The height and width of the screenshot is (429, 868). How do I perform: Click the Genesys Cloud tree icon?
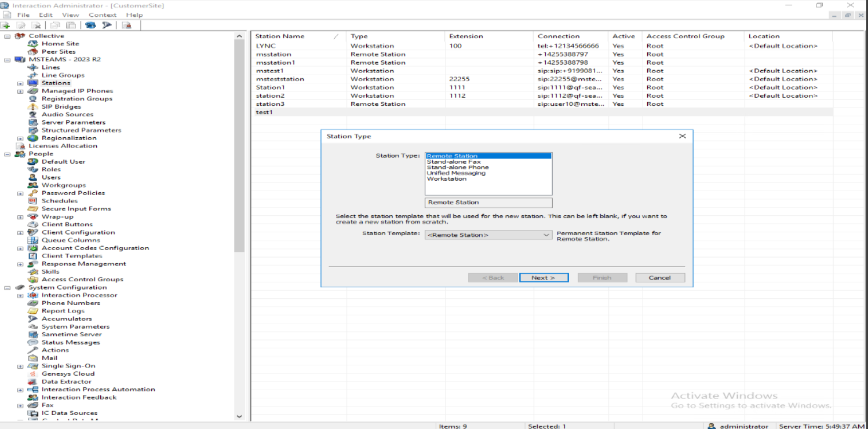point(32,374)
